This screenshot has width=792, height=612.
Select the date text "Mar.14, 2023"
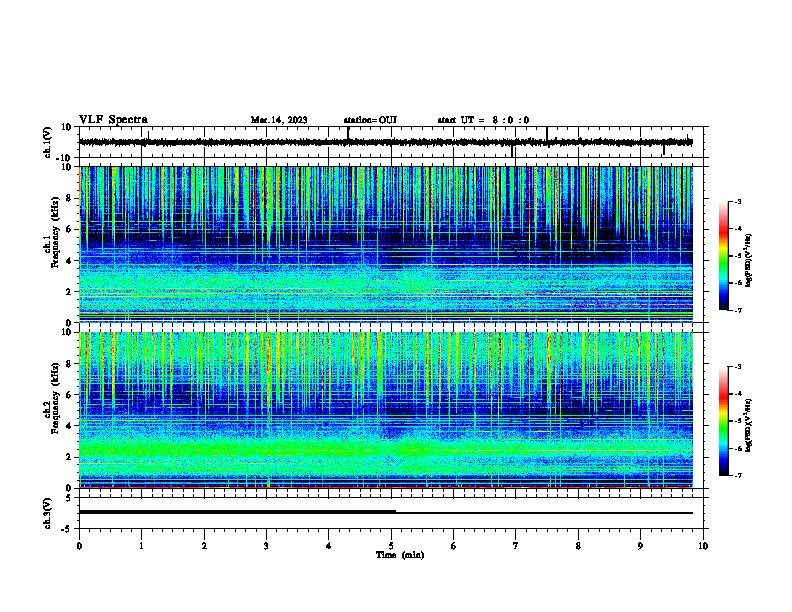[279, 120]
